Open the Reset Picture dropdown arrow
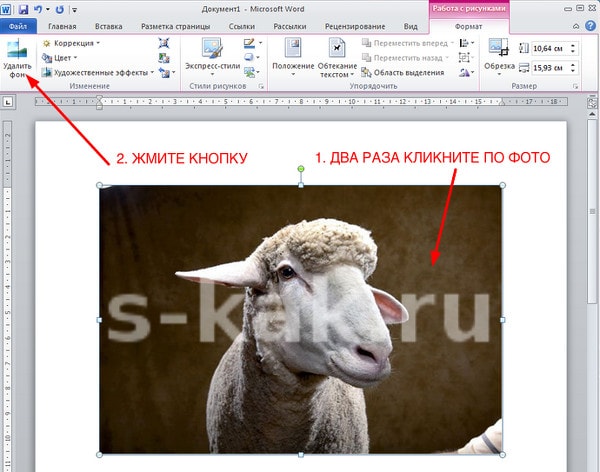 (174, 72)
